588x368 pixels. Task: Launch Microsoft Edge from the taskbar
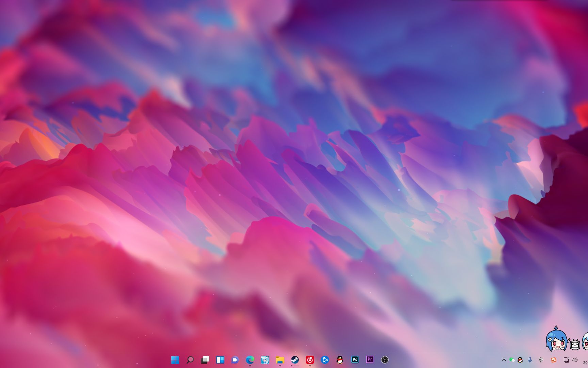coord(250,359)
